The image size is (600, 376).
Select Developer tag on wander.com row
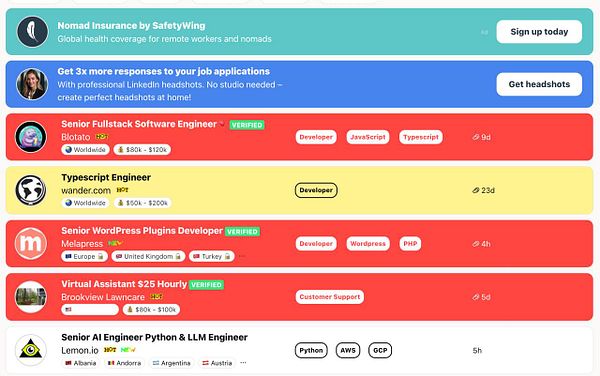pyautogui.click(x=316, y=190)
